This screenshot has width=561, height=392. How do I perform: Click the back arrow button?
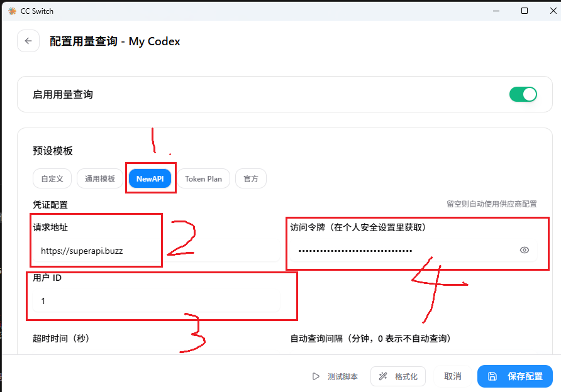(x=28, y=41)
